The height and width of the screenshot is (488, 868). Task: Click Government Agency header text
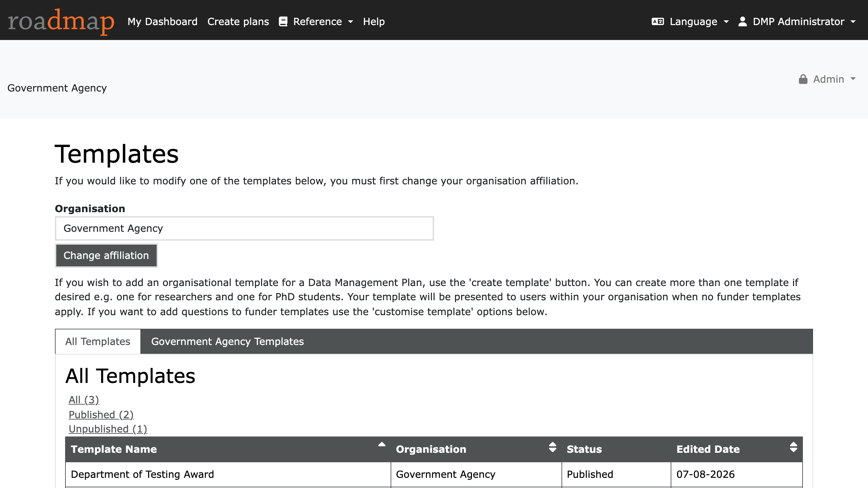[x=57, y=88]
